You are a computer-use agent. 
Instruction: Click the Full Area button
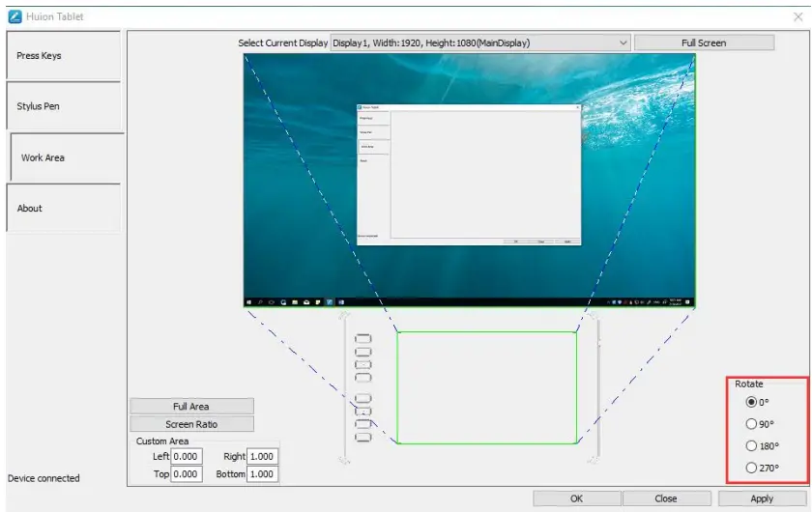191,407
